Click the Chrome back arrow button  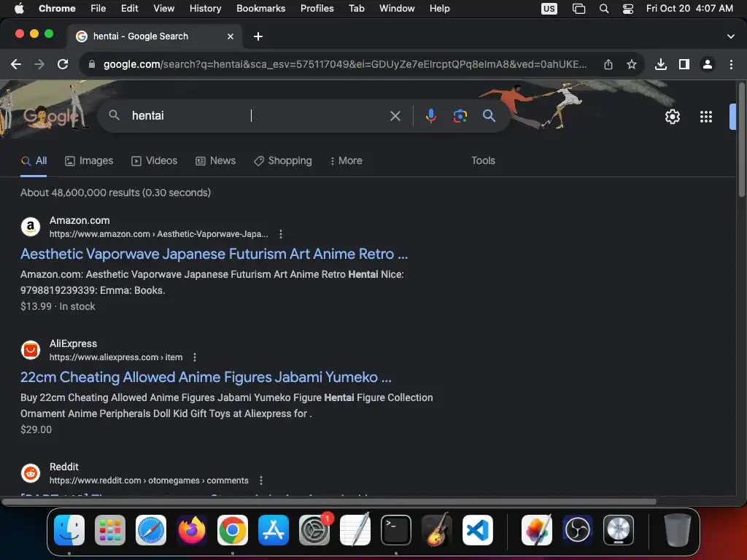[x=16, y=64]
